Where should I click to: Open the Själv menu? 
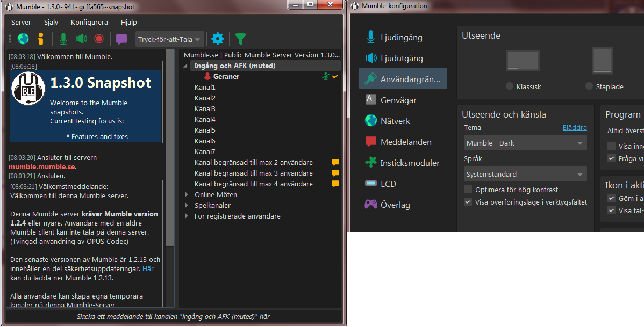point(51,22)
